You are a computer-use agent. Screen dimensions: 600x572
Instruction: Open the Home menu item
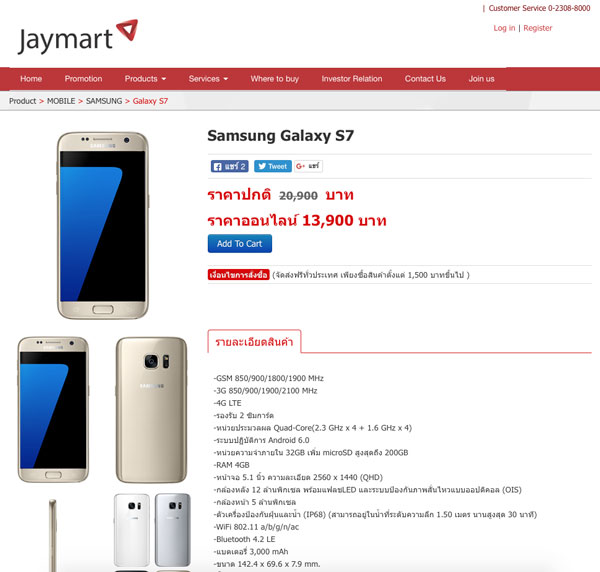coord(31,79)
